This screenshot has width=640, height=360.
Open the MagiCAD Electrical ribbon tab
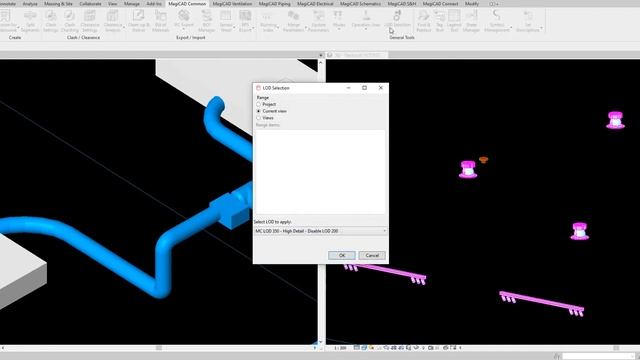315,4
